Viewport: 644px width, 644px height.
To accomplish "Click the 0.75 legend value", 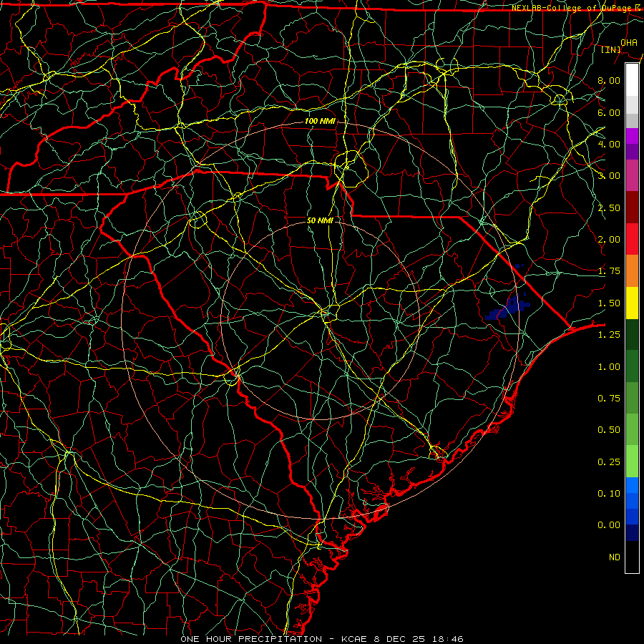I will coord(609,399).
